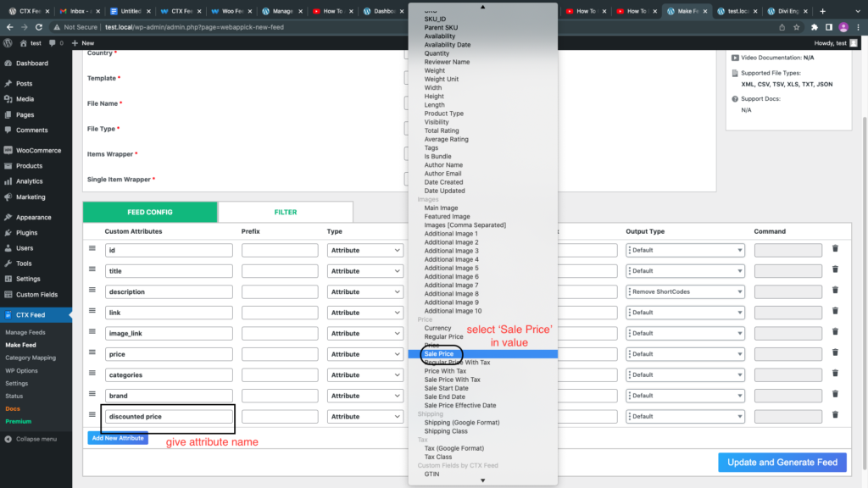The height and width of the screenshot is (488, 868).
Task: Open Type dropdown for id row
Action: 364,250
